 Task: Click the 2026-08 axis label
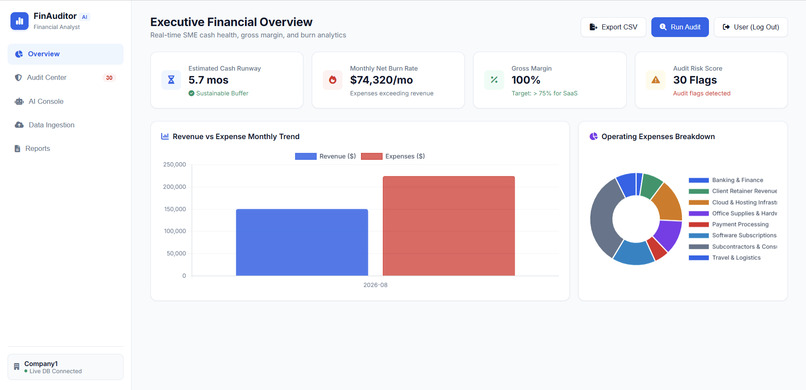click(x=375, y=285)
